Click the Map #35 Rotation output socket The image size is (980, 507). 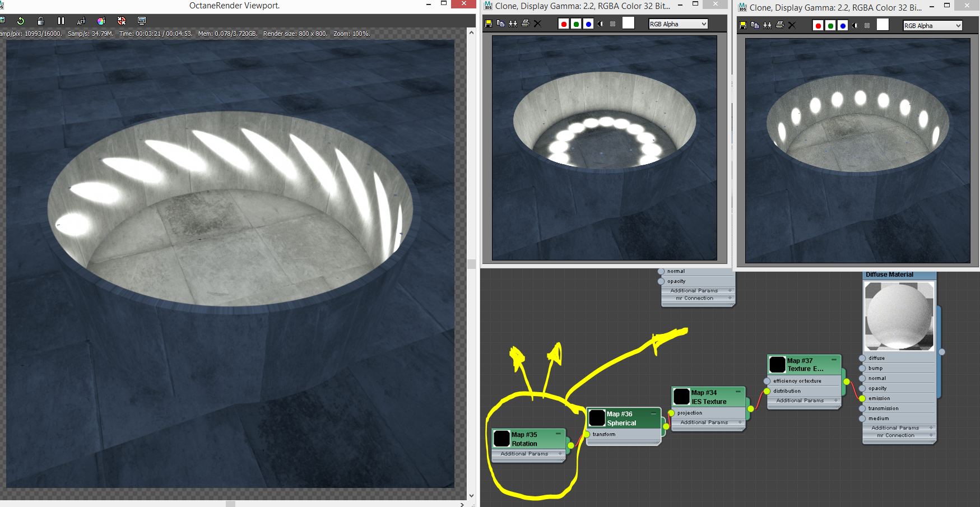coord(570,445)
